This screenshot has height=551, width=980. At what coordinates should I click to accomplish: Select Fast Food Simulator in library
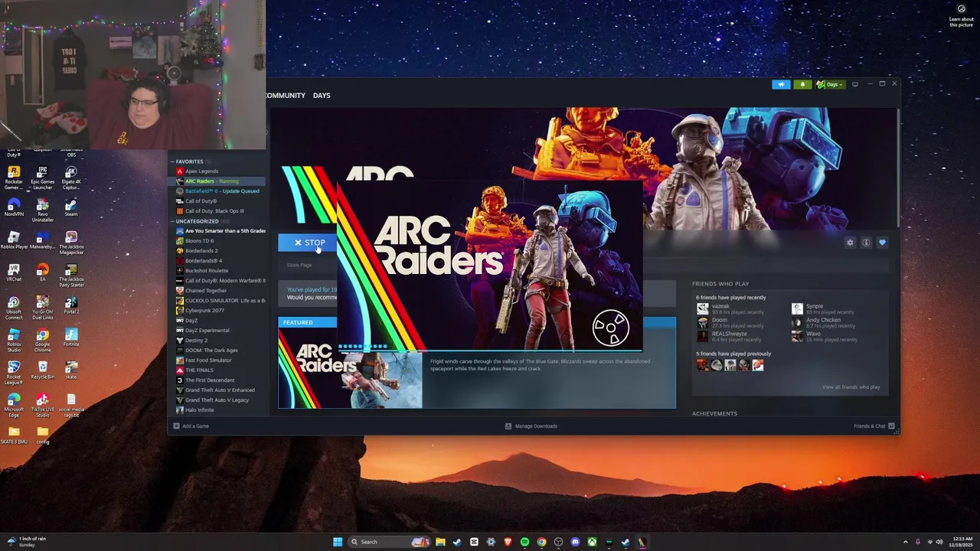[x=208, y=360]
